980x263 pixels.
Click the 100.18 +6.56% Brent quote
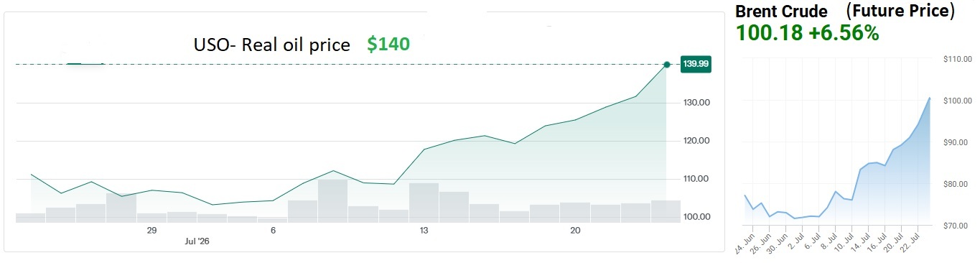807,32
